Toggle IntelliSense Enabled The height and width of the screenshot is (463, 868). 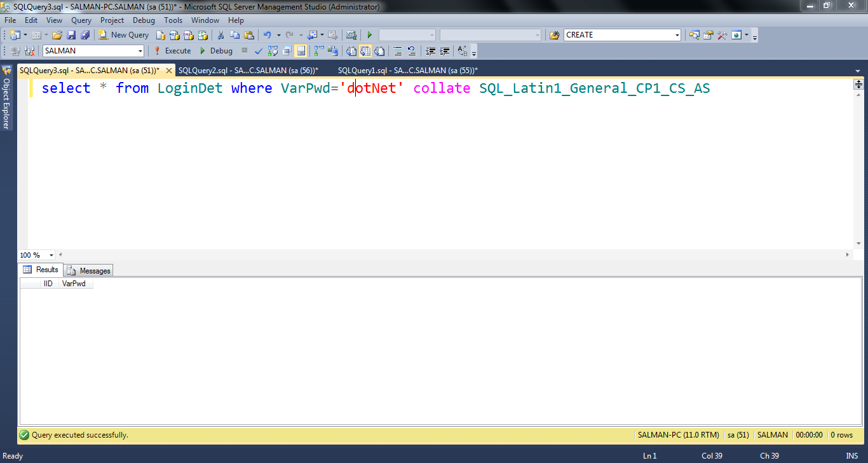301,50
